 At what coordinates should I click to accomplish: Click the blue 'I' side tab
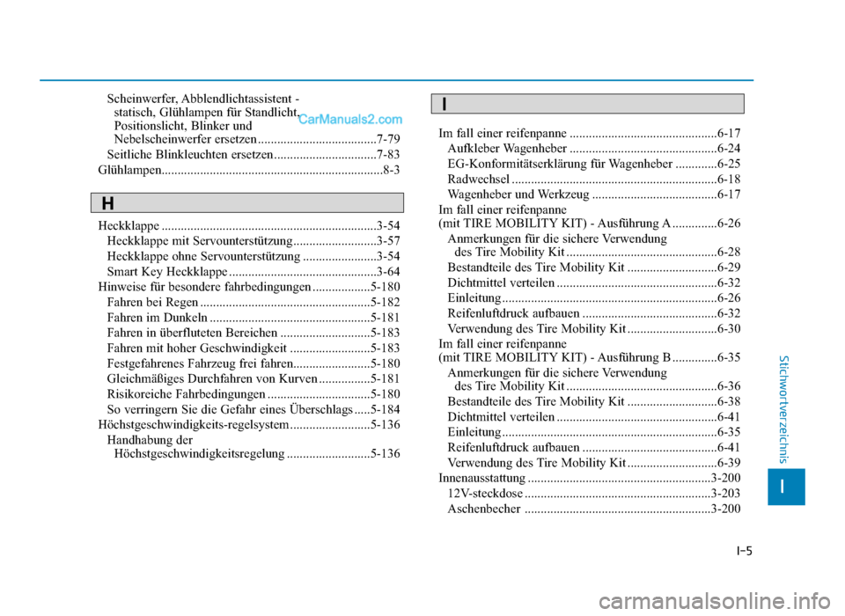tap(786, 487)
